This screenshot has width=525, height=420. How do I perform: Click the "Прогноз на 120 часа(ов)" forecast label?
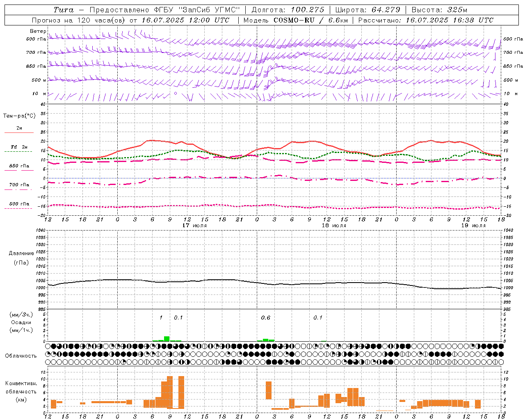click(79, 20)
